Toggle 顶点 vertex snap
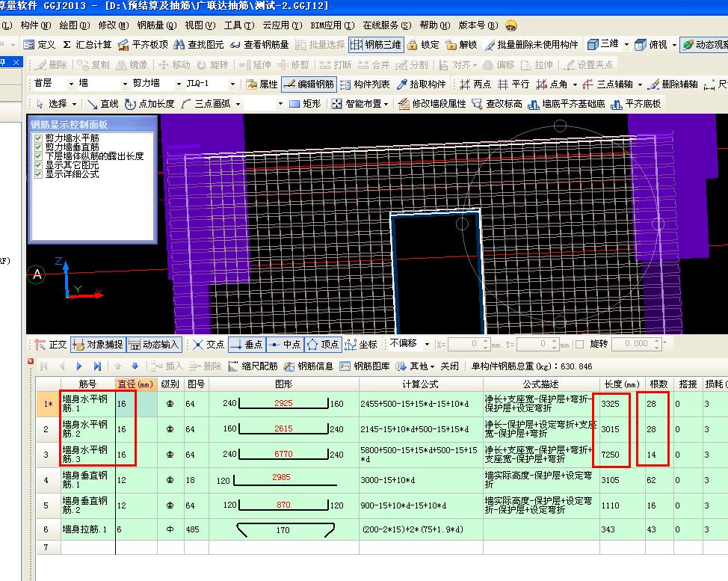Viewport: 728px width, 581px height. pos(323,344)
